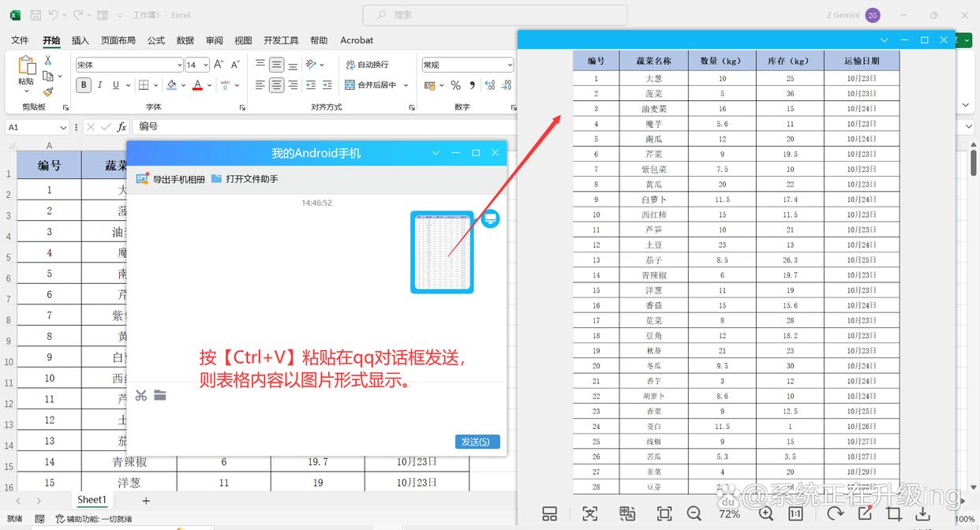The height and width of the screenshot is (530, 980).
Task: Click 打开文件助手 in QQ chat
Action: tap(245, 179)
